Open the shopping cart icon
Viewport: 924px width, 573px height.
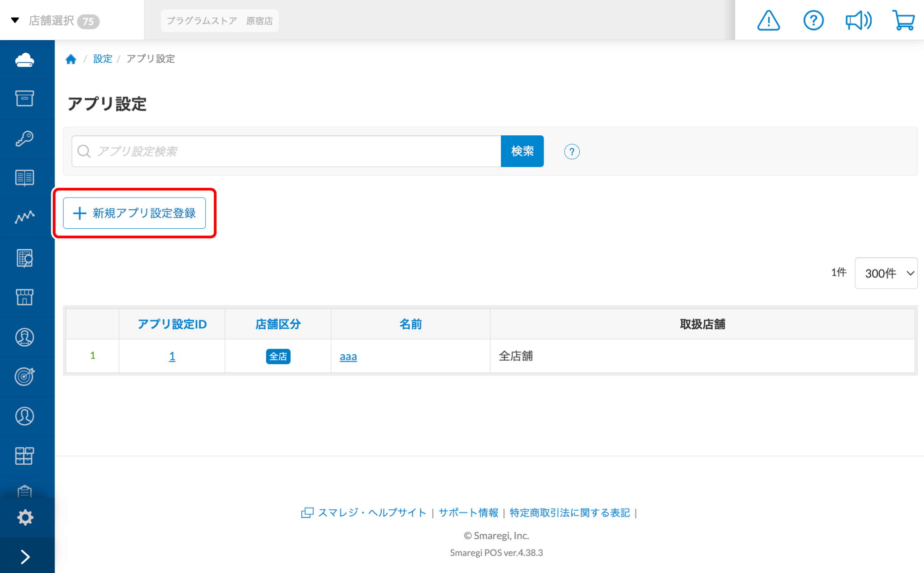point(903,20)
